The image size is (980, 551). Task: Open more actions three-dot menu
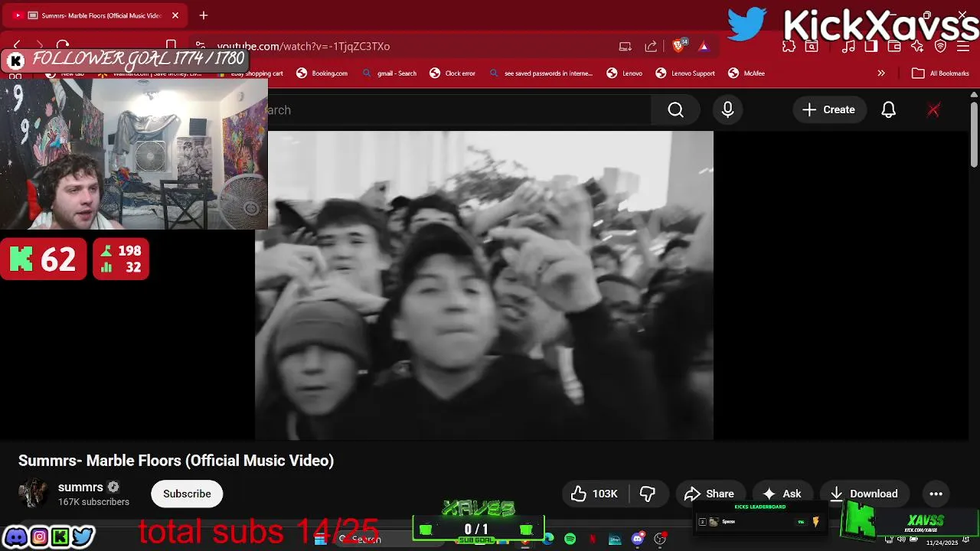(x=936, y=494)
